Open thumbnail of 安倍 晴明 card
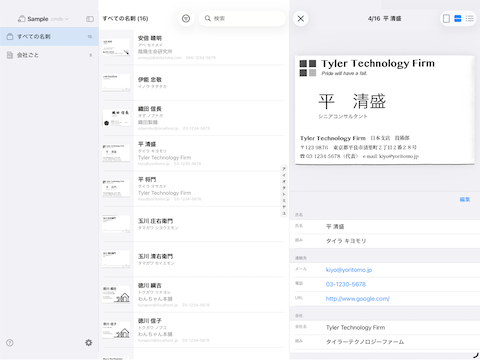Screen dimensions: 480x360 pos(116,47)
